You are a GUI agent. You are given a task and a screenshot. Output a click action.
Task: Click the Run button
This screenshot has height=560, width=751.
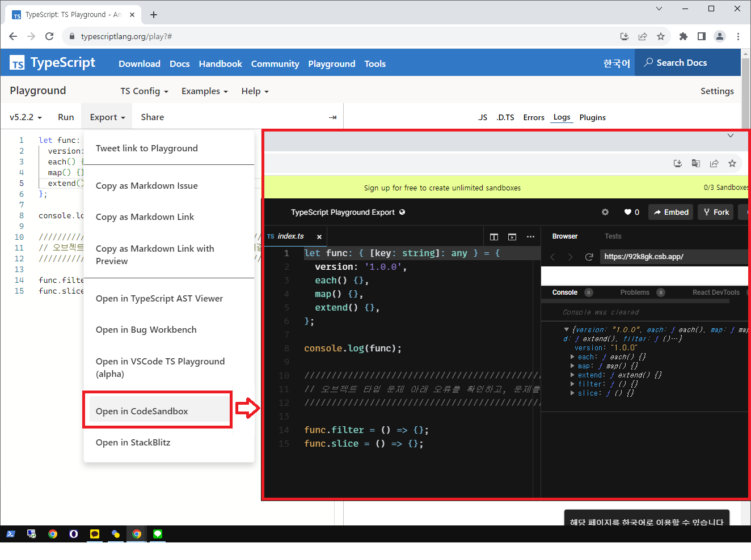[66, 117]
